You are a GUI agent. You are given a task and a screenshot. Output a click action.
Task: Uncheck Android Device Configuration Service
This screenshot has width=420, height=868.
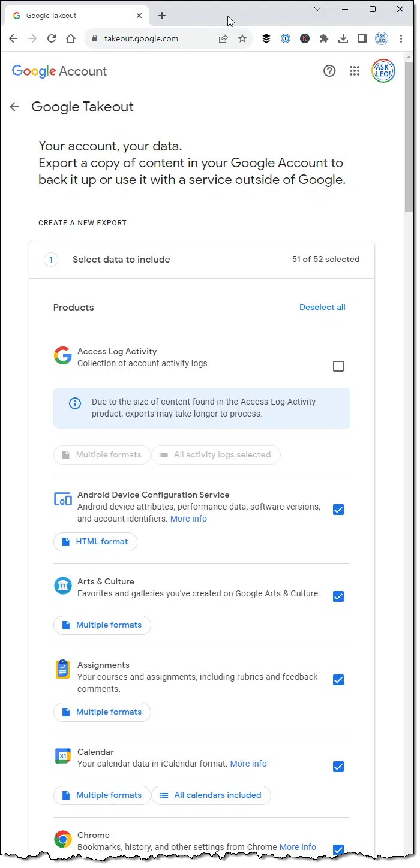click(x=338, y=510)
